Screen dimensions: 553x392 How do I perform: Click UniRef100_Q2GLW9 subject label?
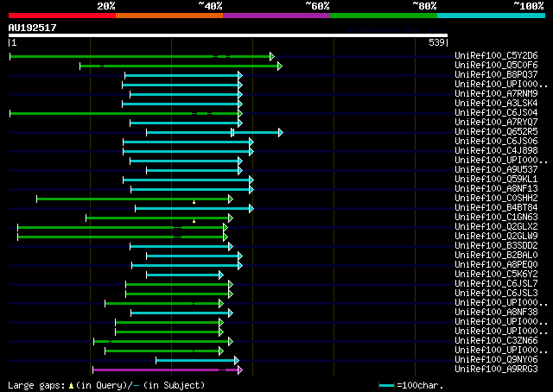[496, 237]
